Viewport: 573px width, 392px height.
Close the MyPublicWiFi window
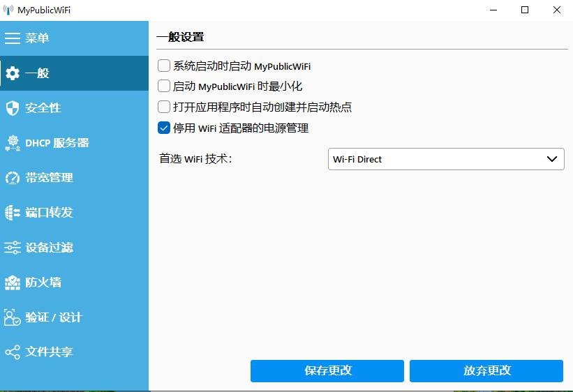click(556, 10)
